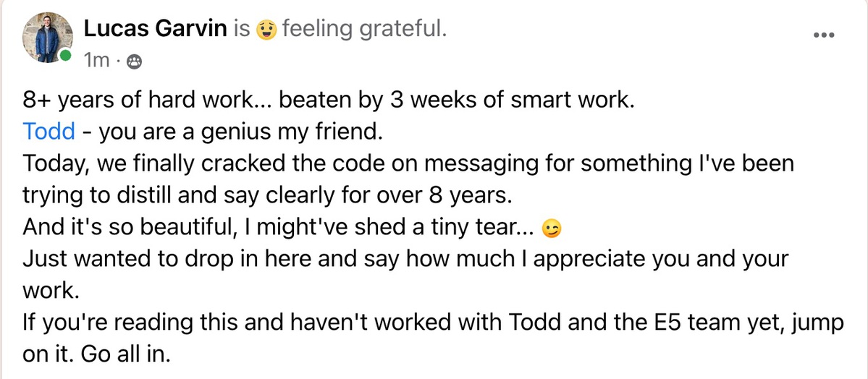Click the 'And it's so beautiful' line

[x=280, y=229]
